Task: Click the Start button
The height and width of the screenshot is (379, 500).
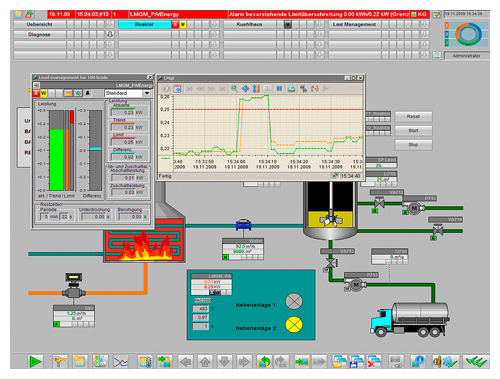Action: coord(413,131)
